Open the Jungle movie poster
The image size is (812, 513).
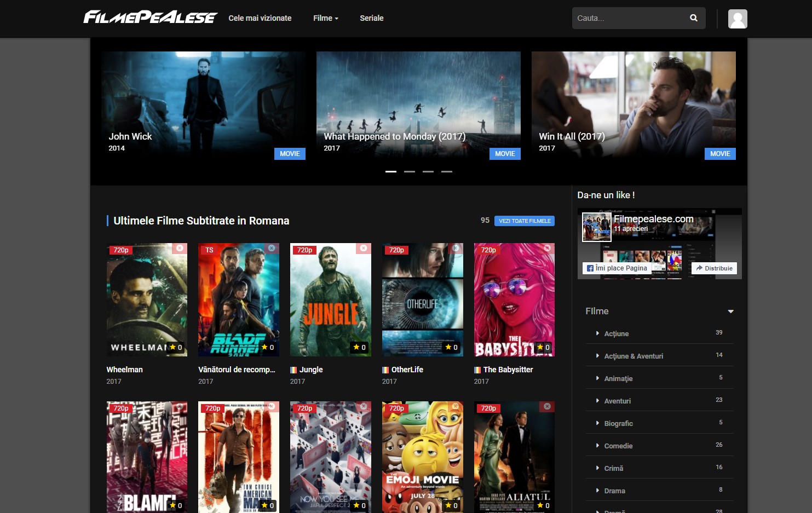331,299
